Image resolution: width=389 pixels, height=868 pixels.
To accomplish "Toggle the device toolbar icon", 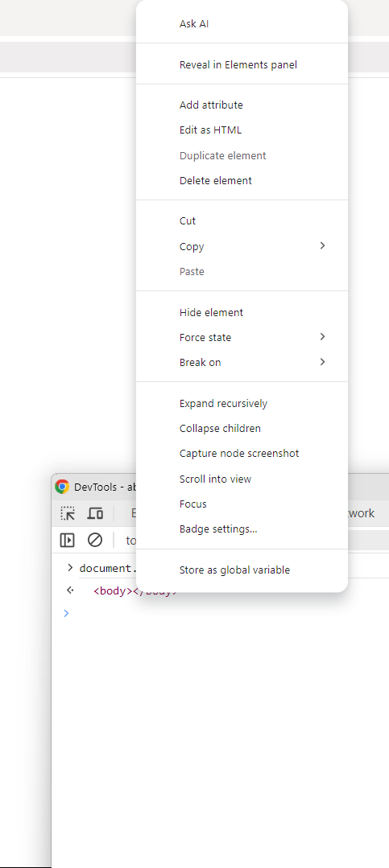I will click(95, 514).
